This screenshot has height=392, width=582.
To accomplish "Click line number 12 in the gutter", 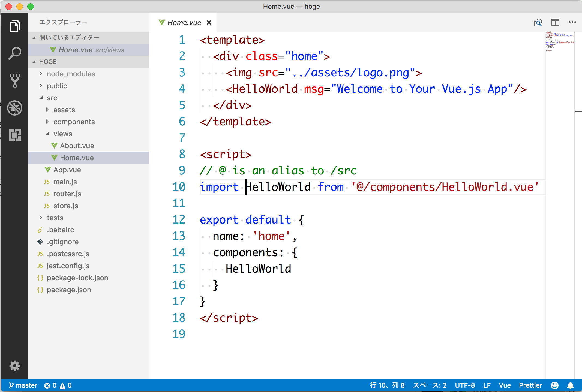I will pyautogui.click(x=179, y=220).
